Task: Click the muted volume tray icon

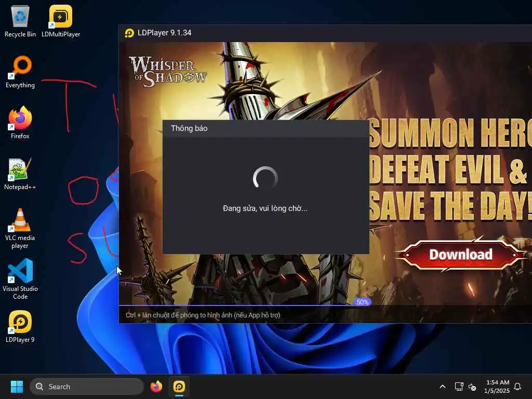Action: pos(472,387)
